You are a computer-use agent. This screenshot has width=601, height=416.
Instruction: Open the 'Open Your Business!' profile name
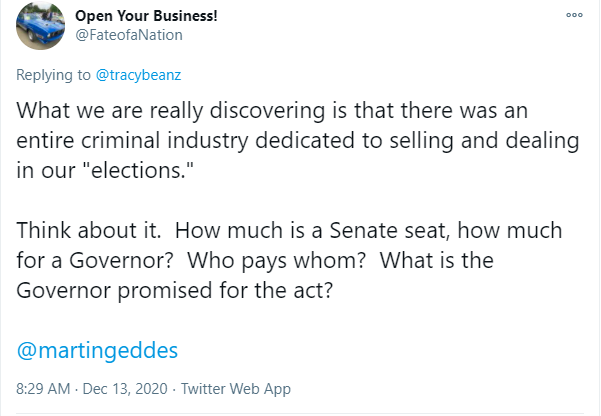pos(146,16)
